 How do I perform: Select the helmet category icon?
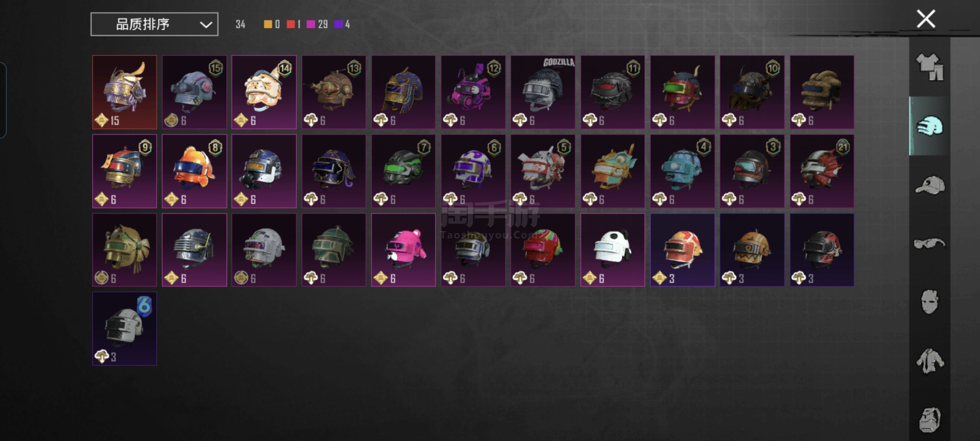(929, 126)
